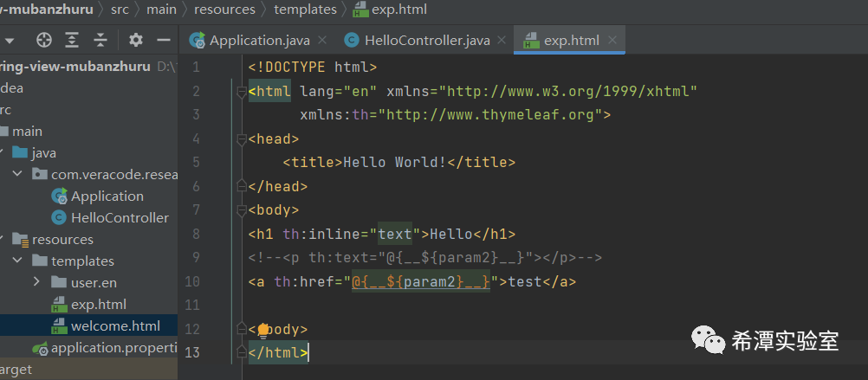Image resolution: width=868 pixels, height=380 pixels.
Task: Close the Application.java tab
Action: click(x=322, y=40)
